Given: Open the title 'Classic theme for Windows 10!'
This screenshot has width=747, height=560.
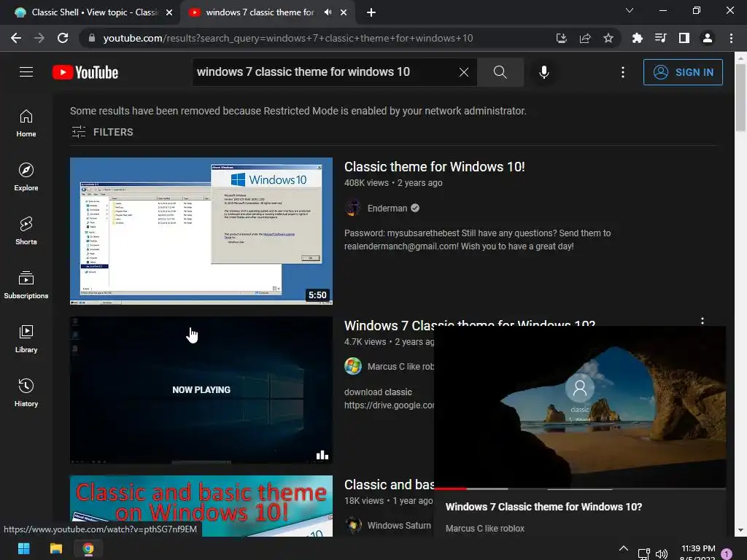Looking at the screenshot, I should (x=435, y=167).
